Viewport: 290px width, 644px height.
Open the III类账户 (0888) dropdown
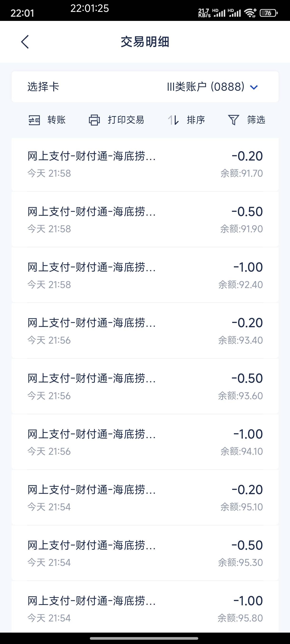[212, 87]
